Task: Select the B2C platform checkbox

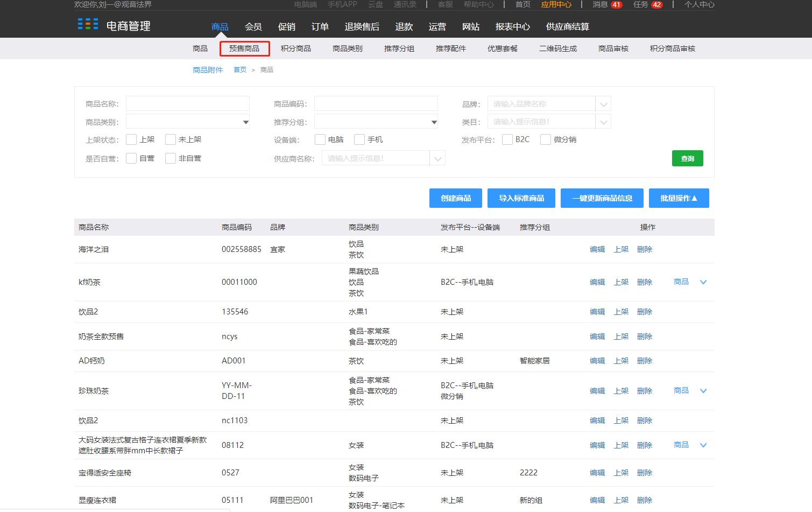Action: [507, 139]
